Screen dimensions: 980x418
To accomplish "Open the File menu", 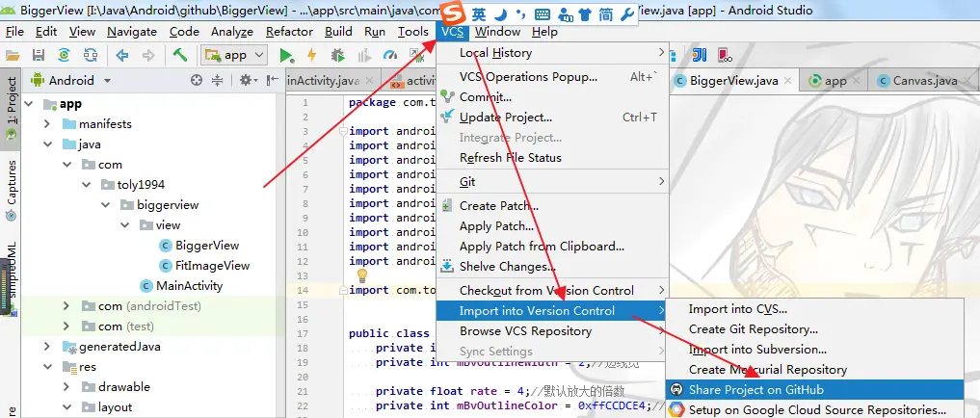I will pyautogui.click(x=14, y=32).
